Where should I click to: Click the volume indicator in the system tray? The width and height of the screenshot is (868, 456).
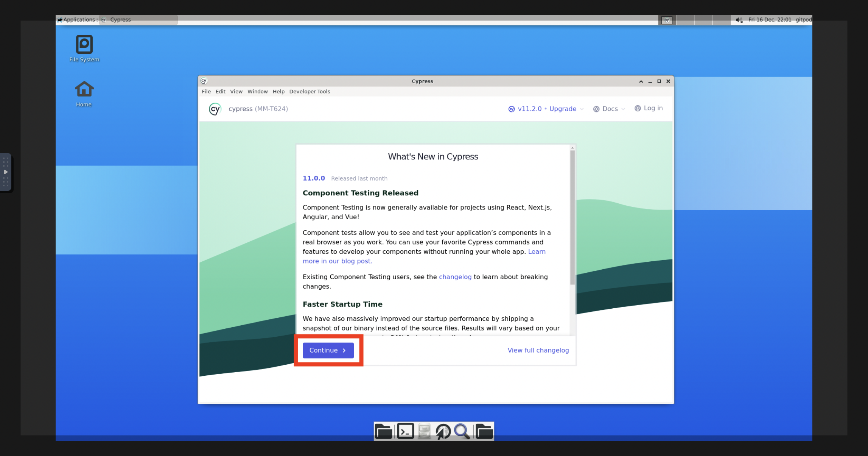[738, 20]
